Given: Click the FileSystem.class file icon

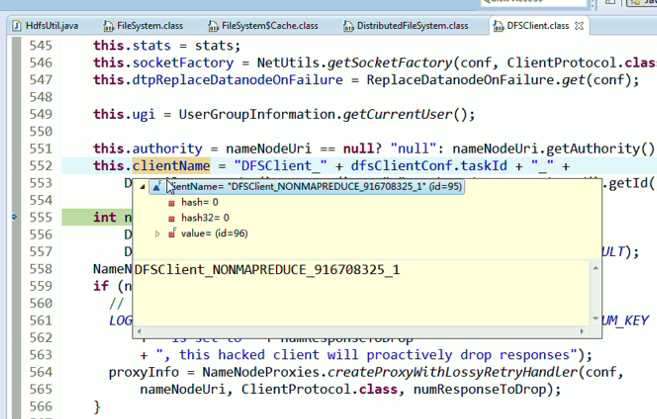Looking at the screenshot, I should pyautogui.click(x=109, y=26).
